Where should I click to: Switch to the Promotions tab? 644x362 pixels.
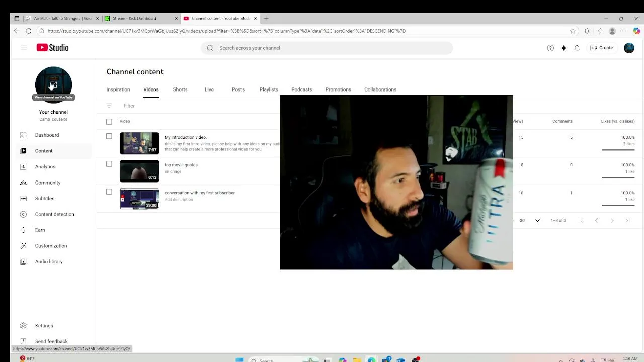tap(338, 89)
